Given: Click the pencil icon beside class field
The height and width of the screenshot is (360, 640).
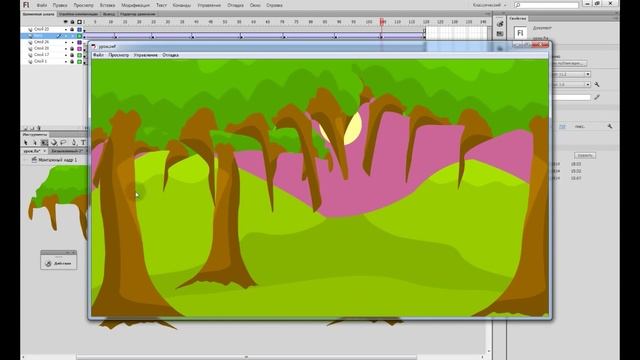Looking at the screenshot, I should [597, 97].
